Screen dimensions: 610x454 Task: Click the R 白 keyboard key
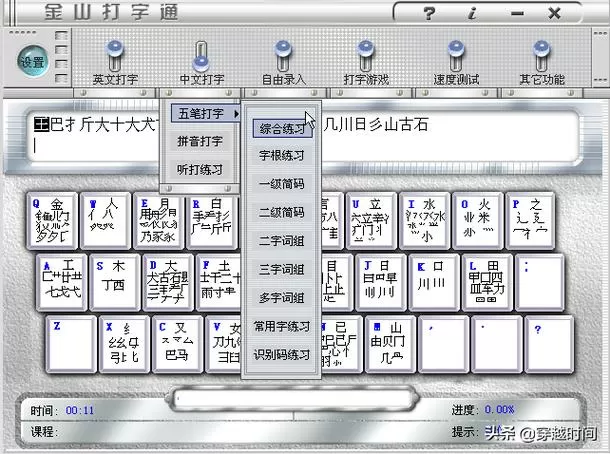click(x=212, y=221)
